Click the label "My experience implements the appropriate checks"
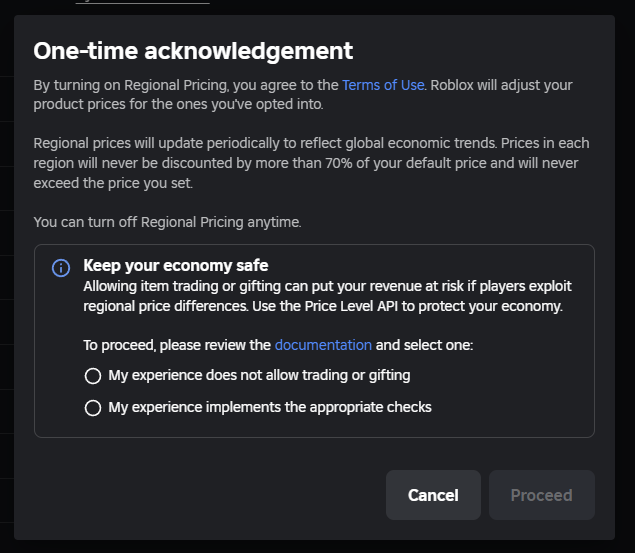635x553 pixels. [x=270, y=407]
